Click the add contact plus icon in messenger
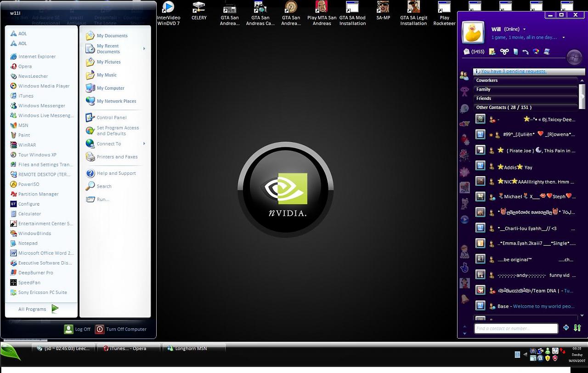 (x=566, y=328)
